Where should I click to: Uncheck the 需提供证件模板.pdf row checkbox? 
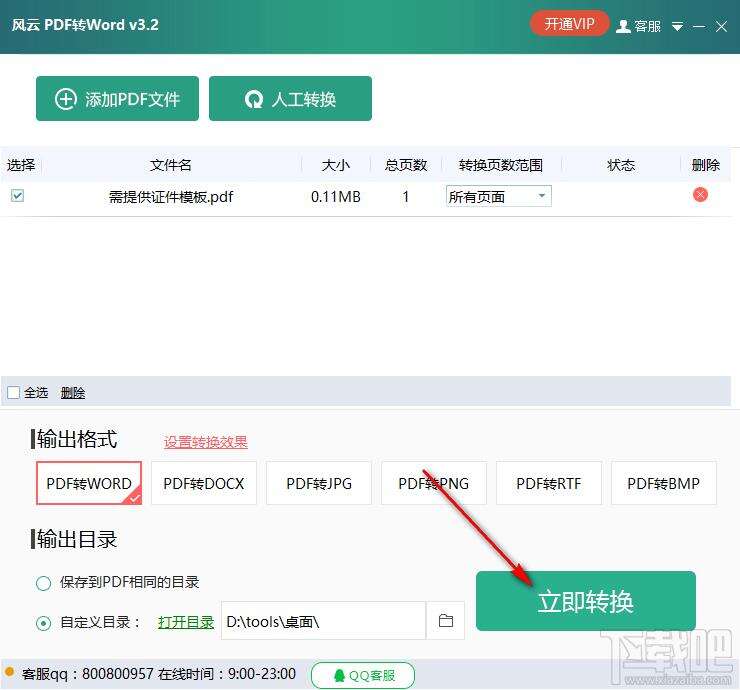[17, 195]
